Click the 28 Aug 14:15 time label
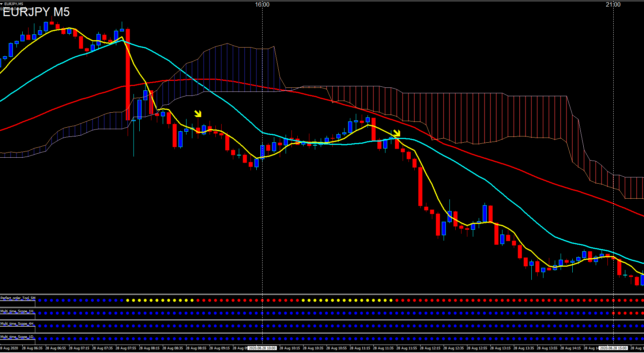This screenshot has width=644, height=353. [570, 348]
